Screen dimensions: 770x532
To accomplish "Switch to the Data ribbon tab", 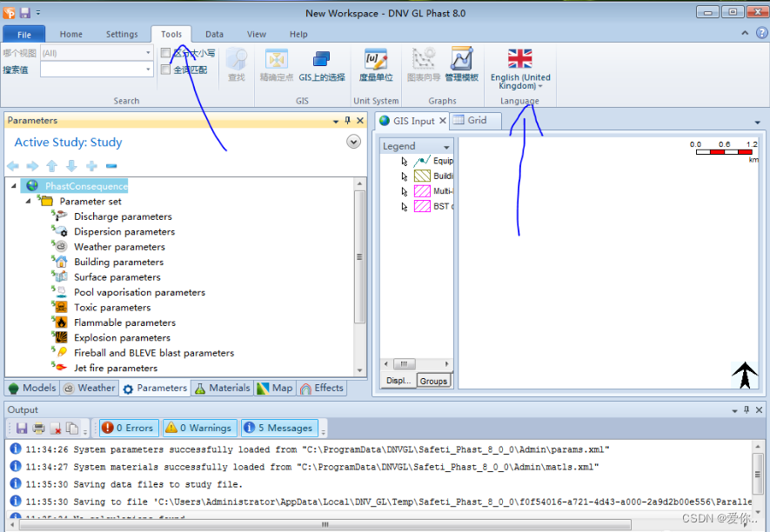I will point(214,34).
